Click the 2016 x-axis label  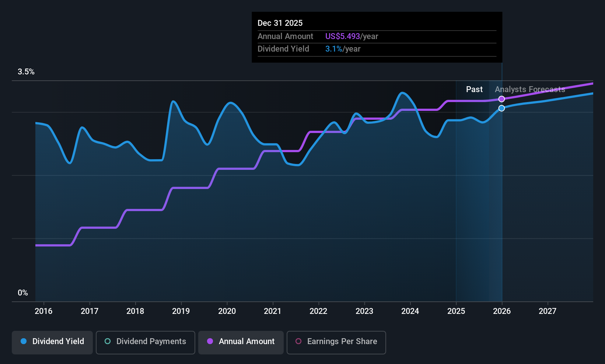43,311
